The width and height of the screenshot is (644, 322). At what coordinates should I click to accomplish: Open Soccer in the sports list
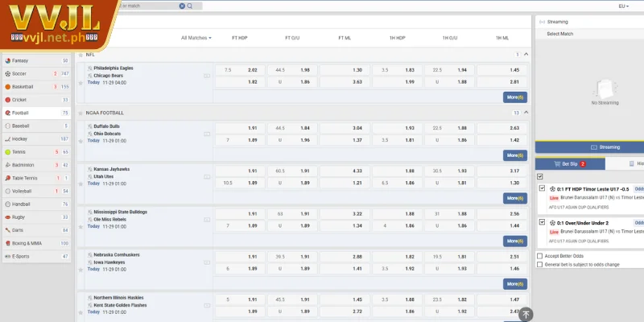point(36,74)
